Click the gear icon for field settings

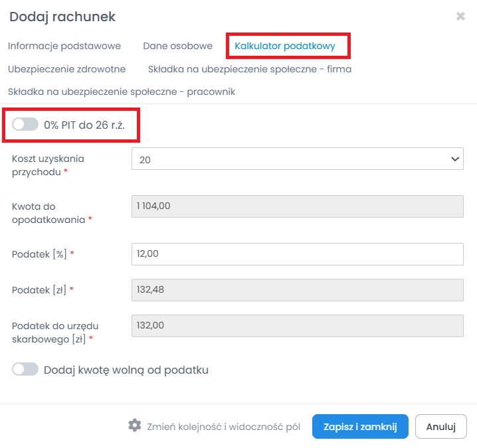(134, 425)
